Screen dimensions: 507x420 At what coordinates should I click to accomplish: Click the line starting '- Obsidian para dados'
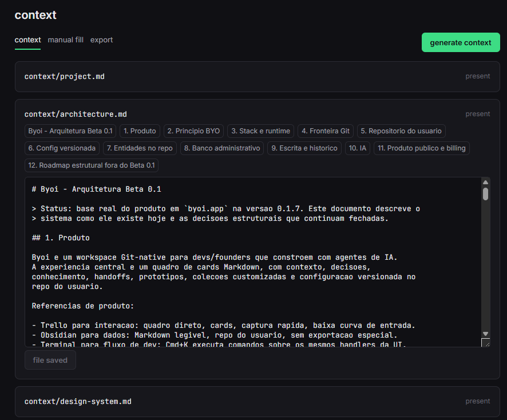coord(215,335)
